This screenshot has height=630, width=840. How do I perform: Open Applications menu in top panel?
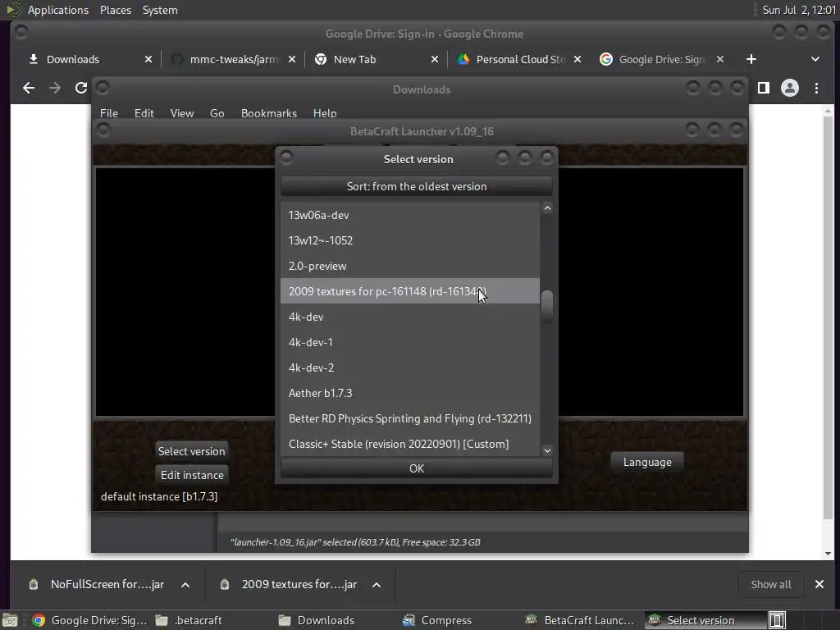point(58,10)
